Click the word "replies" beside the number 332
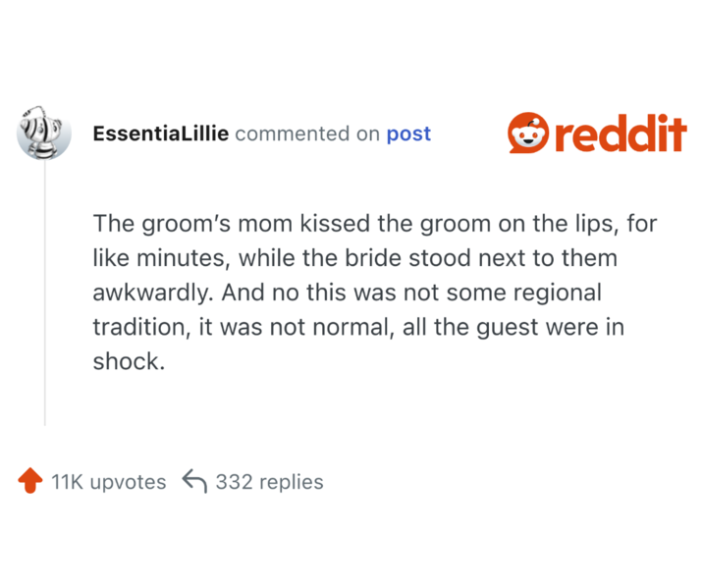This screenshot has height=588, width=703. click(x=292, y=482)
